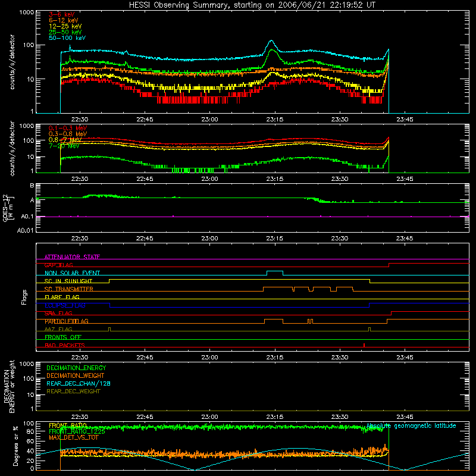
Task: Click the 80 tick on Degrees axis
Action: [30, 431]
